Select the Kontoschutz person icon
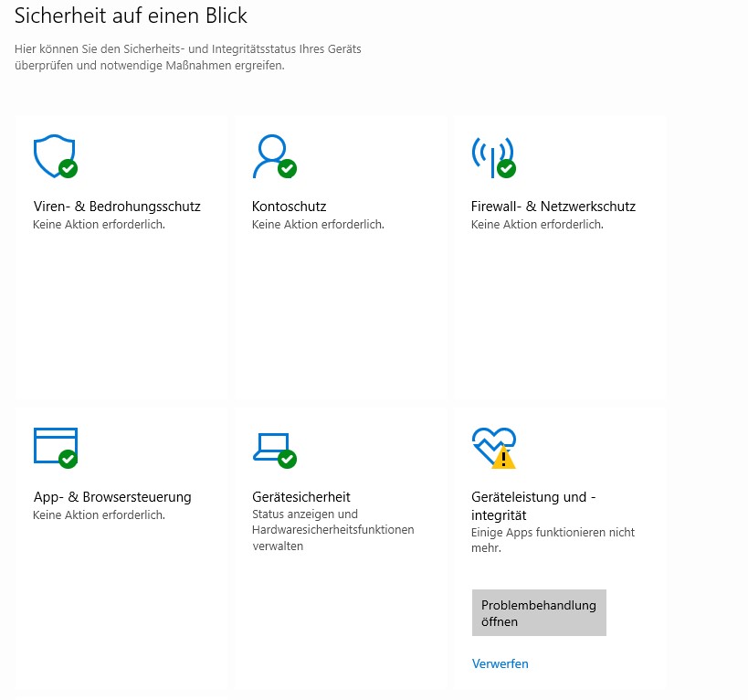 [x=274, y=156]
